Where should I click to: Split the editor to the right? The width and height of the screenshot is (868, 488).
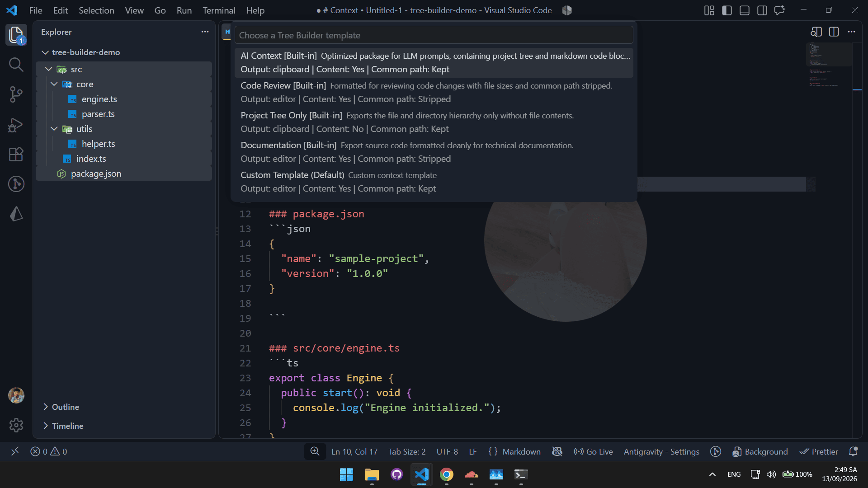[834, 32]
